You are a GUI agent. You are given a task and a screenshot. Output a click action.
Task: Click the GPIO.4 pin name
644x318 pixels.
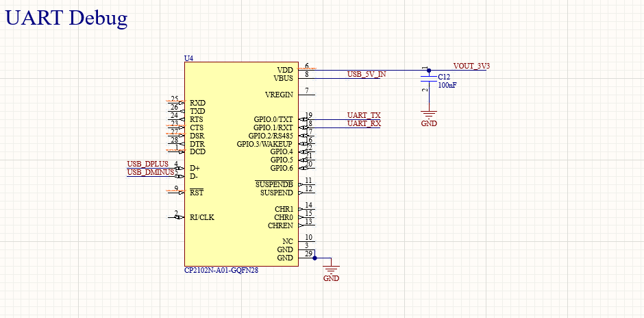282,151
